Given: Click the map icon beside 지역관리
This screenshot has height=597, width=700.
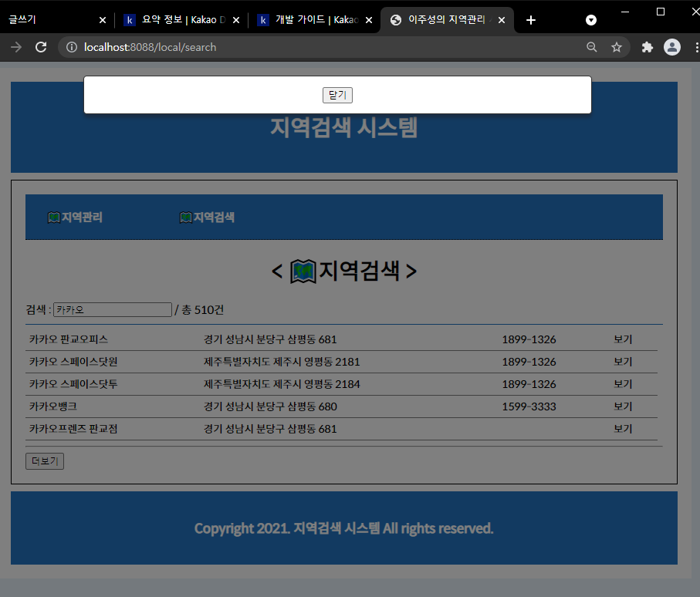Looking at the screenshot, I should (53, 218).
